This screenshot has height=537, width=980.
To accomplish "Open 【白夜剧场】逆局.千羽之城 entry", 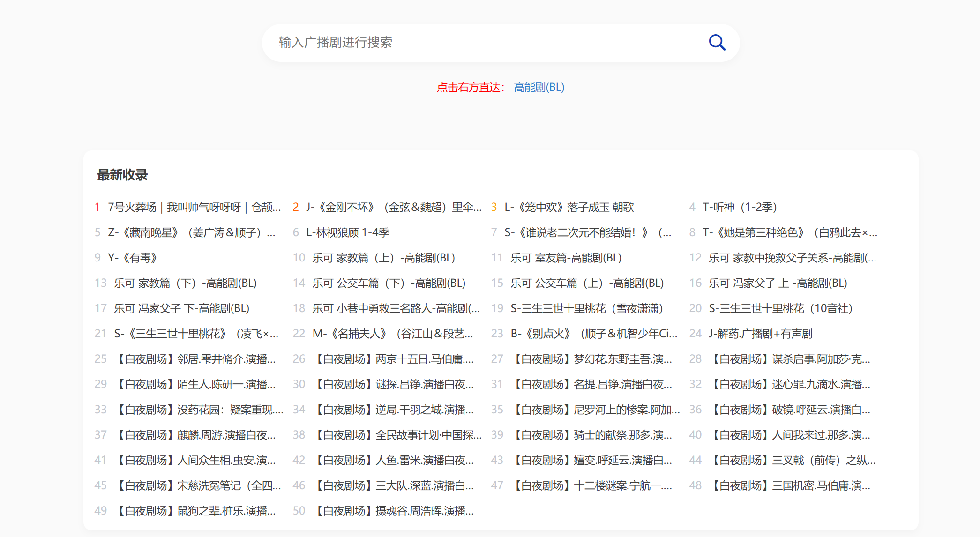I will pyautogui.click(x=393, y=410).
